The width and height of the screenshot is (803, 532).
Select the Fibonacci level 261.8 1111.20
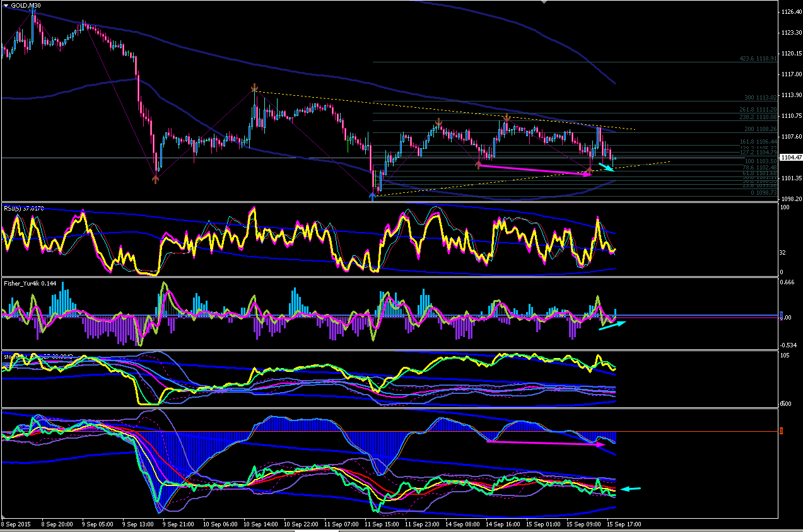coord(758,110)
